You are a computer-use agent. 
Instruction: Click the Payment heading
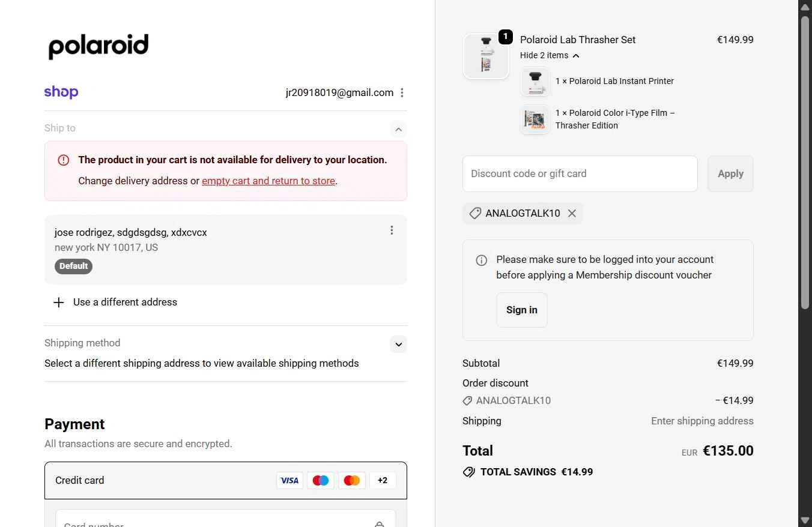click(x=74, y=424)
